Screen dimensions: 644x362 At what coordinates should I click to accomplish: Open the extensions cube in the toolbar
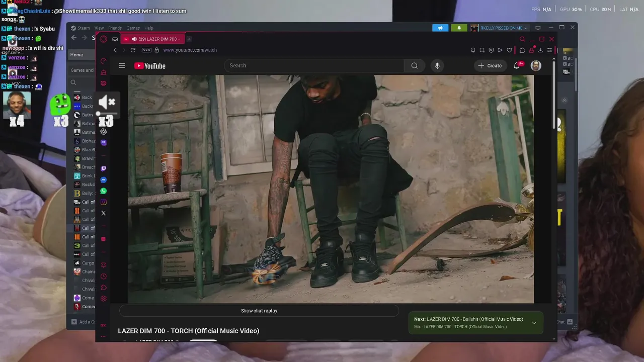pos(522,50)
